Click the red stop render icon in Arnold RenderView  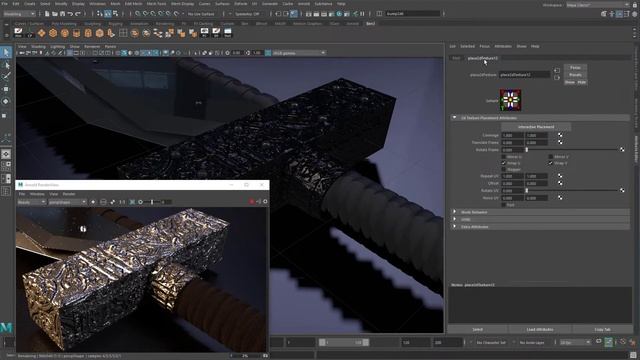(251, 202)
